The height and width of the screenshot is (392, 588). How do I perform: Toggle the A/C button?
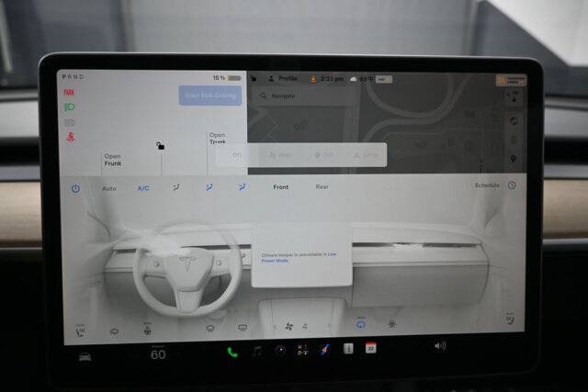143,188
